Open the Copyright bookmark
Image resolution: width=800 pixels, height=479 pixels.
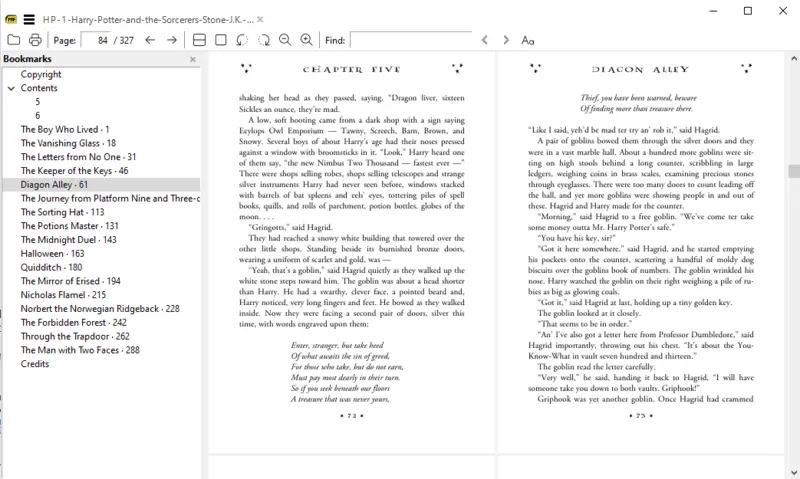point(41,74)
